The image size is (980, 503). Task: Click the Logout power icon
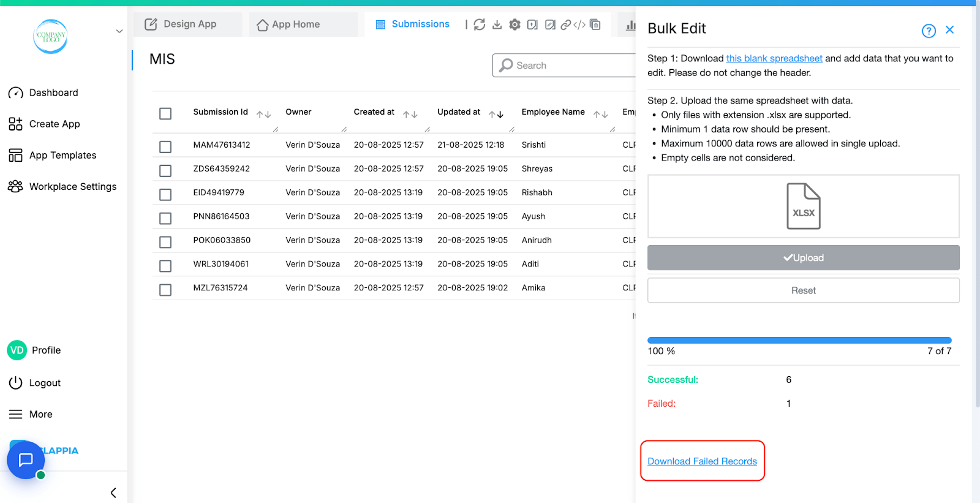tap(15, 383)
